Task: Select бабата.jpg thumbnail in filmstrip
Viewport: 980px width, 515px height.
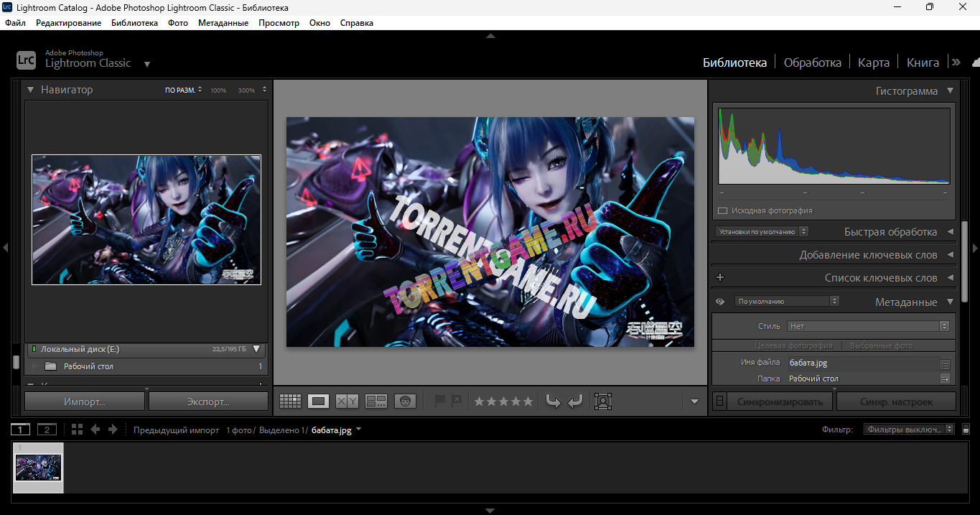Action: pos(39,468)
